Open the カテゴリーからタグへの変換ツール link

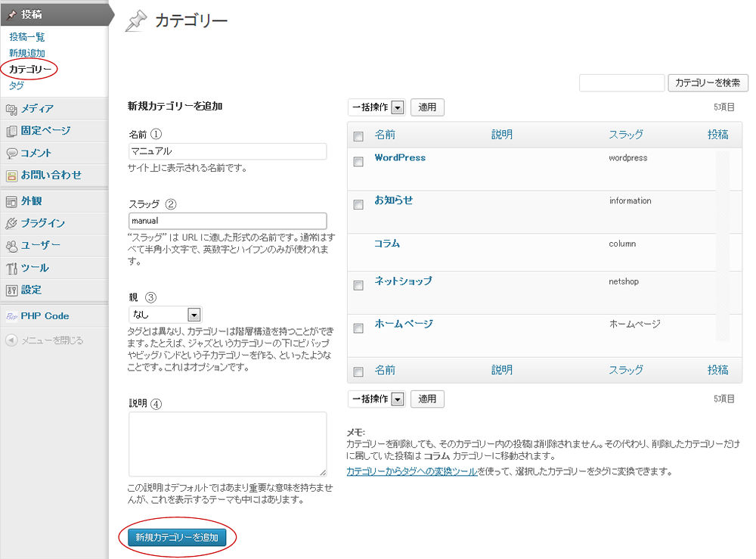tap(412, 471)
